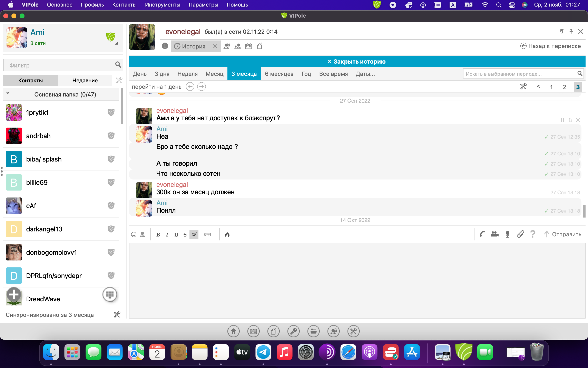Toggle the spell check button

pyautogui.click(x=194, y=234)
